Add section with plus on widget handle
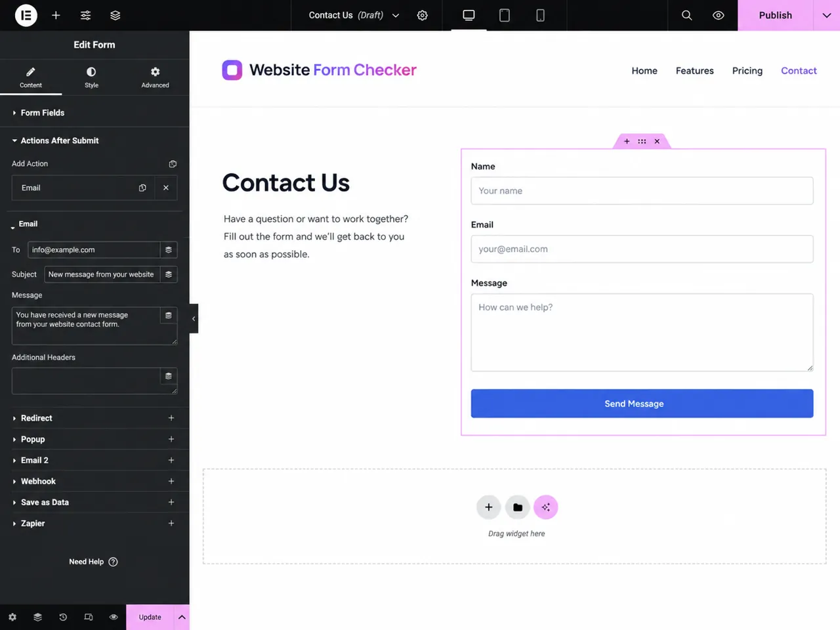The image size is (840, 630). pos(627,141)
